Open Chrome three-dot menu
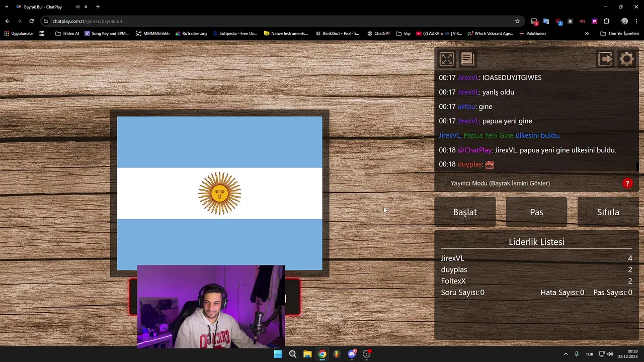This screenshot has width=644, height=362. pos(636,21)
